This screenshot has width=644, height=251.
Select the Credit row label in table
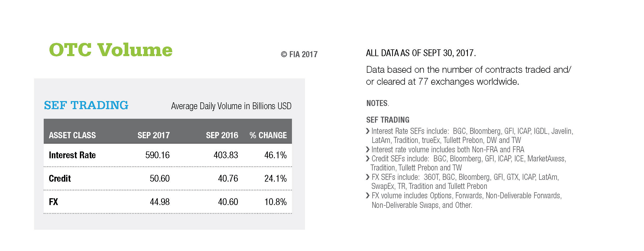[x=60, y=179]
